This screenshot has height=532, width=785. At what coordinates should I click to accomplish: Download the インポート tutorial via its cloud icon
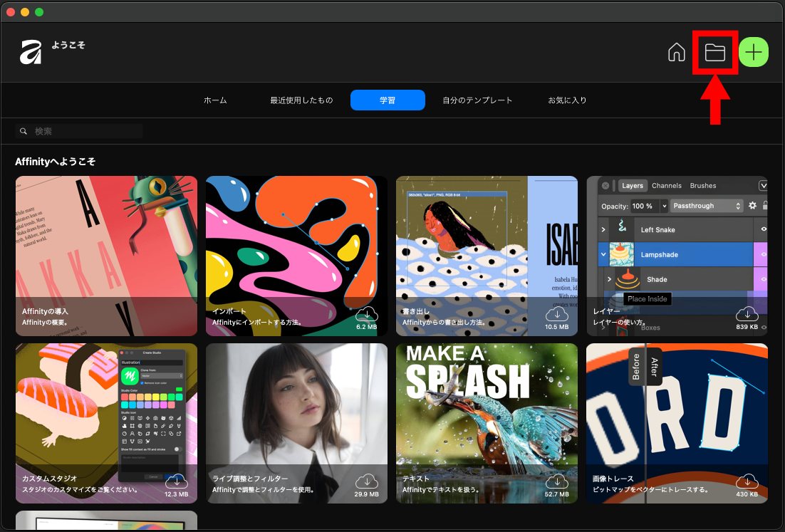[x=366, y=315]
